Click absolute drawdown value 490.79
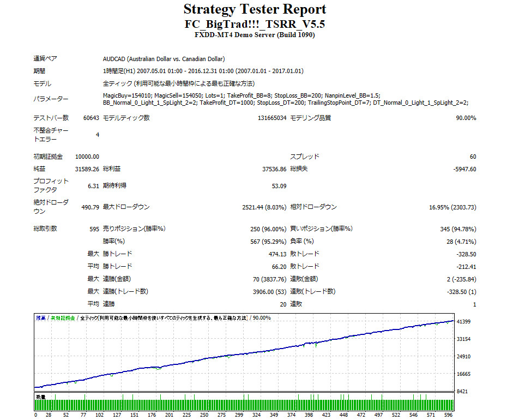The image size is (507, 420). (x=90, y=207)
